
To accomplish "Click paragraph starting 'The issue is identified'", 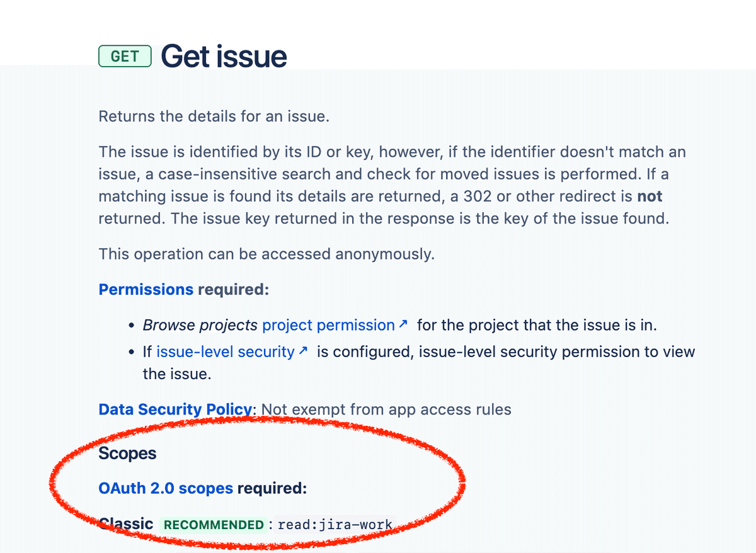I will [x=392, y=185].
